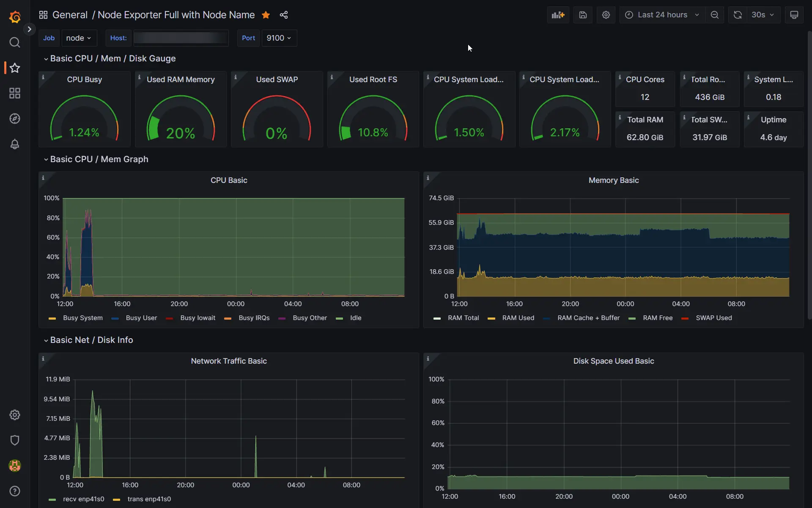Open the admin configuration gear icon
Viewport: 812px width, 508px height.
click(x=15, y=415)
